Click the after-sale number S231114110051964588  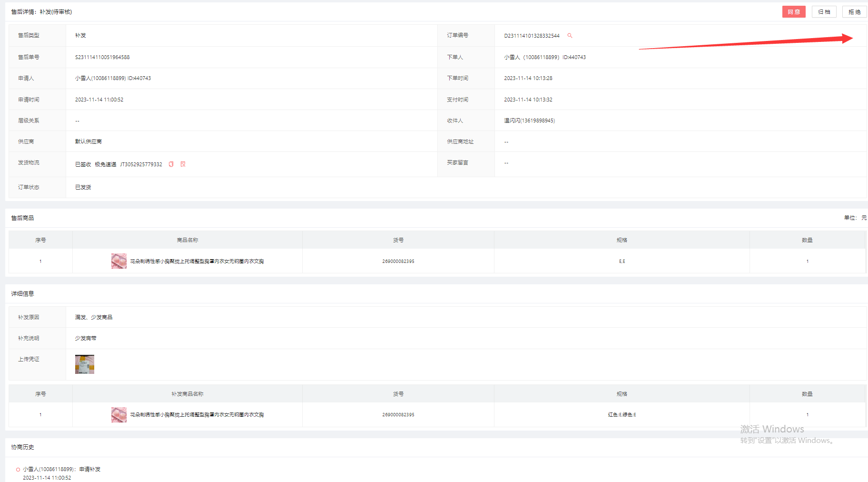click(x=102, y=57)
